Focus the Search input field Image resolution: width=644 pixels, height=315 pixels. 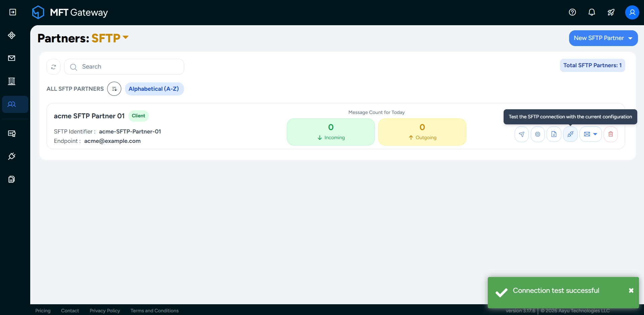pos(124,67)
